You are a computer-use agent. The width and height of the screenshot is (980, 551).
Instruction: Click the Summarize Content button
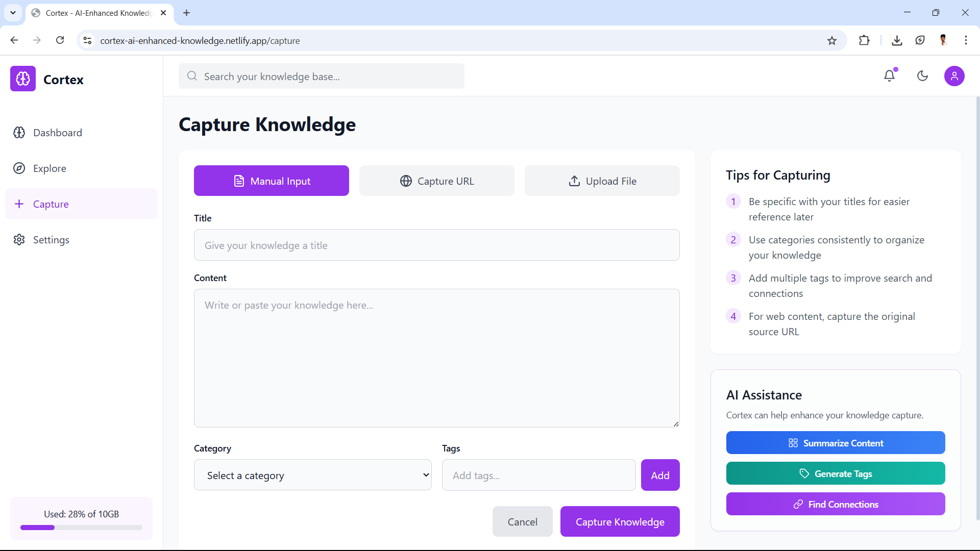point(835,443)
